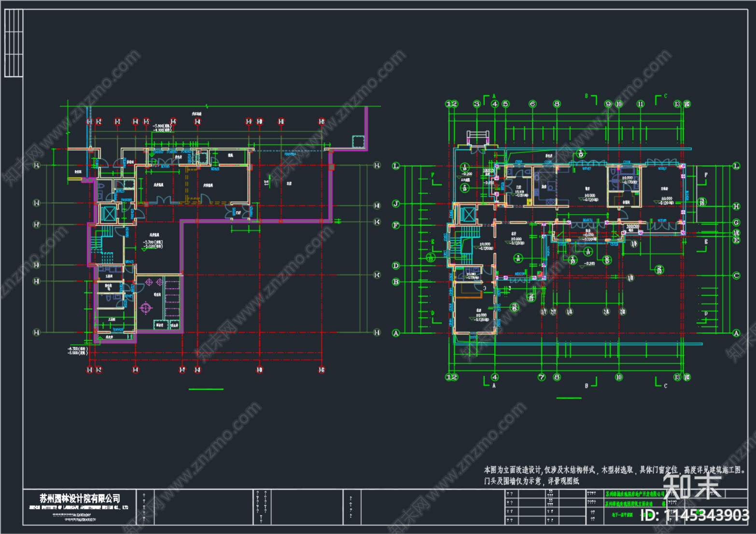Viewport: 756px width, 534px height.
Task: Click the elevation text -6.300 below left plan
Action: 78,348
